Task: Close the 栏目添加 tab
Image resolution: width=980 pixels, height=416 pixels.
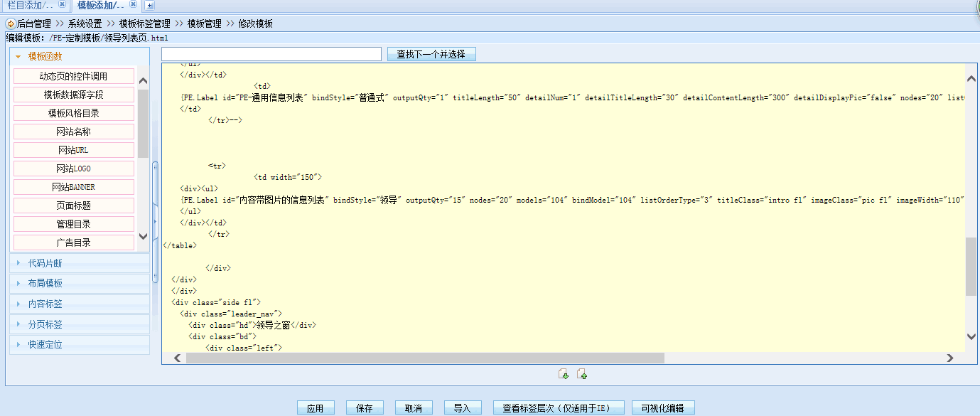Action: (x=62, y=4)
